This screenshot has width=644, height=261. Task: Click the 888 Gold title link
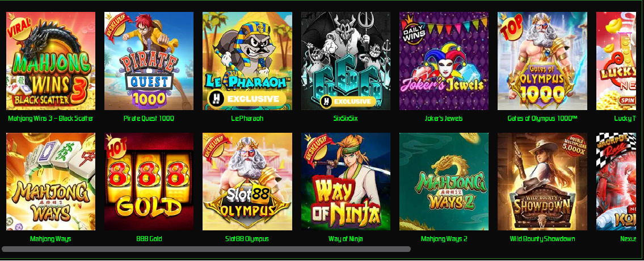coord(149,239)
